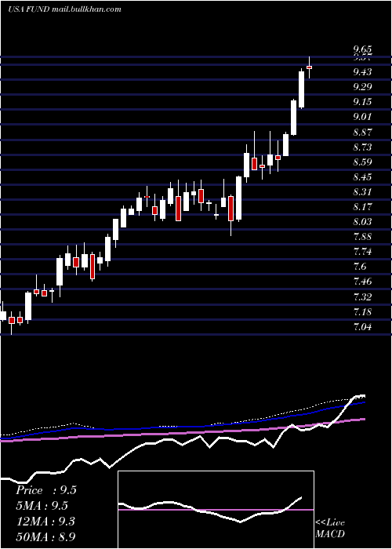Click the 8.87 price axis label
This screenshot has height=549, width=392.
point(362,132)
